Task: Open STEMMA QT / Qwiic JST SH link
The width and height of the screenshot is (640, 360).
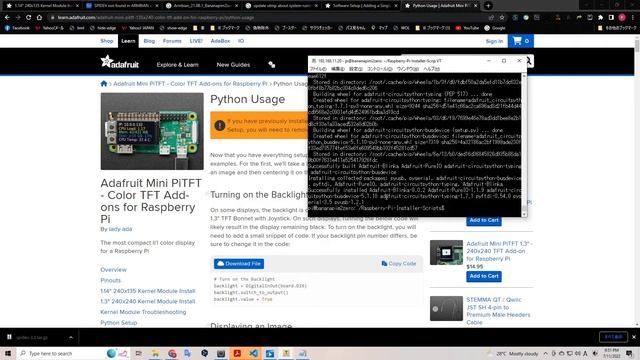Action: (x=498, y=311)
